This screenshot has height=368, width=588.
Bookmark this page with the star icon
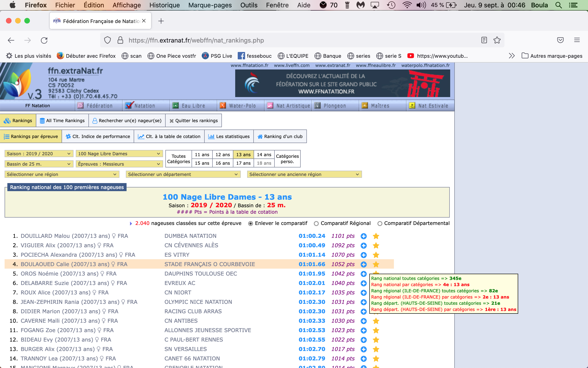click(497, 40)
